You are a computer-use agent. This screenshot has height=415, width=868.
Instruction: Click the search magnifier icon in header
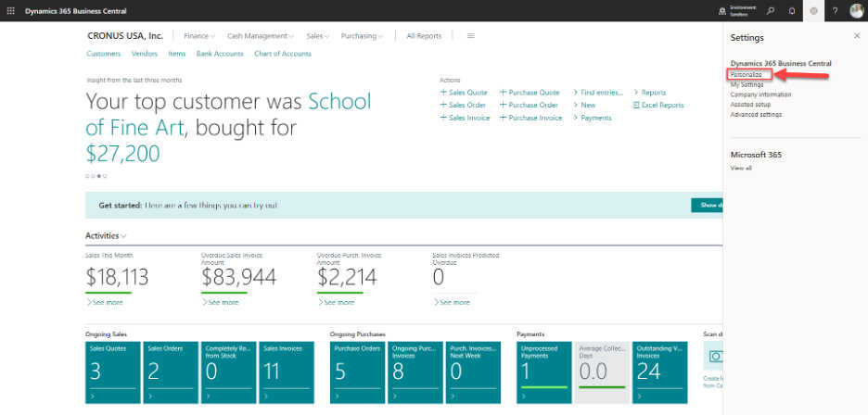(x=770, y=11)
